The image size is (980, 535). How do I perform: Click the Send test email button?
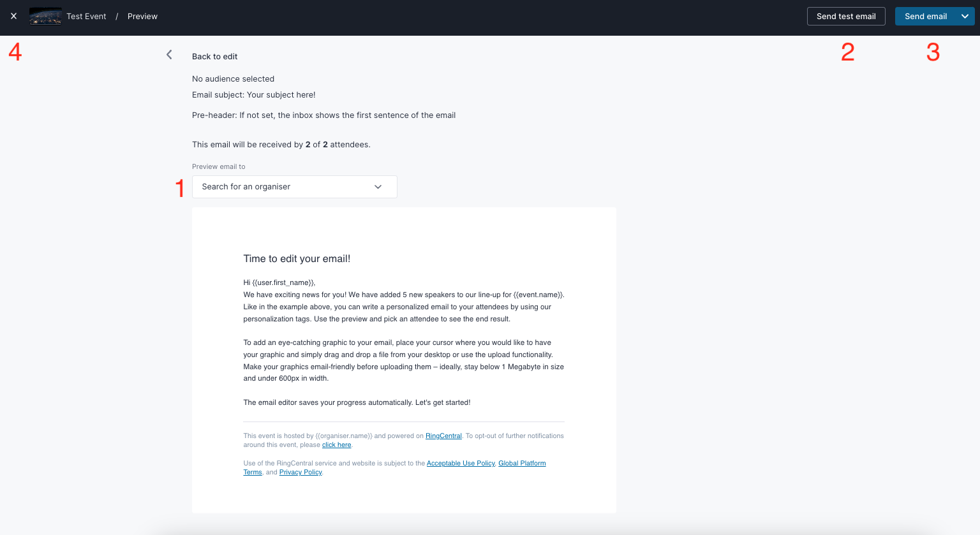[x=846, y=16]
